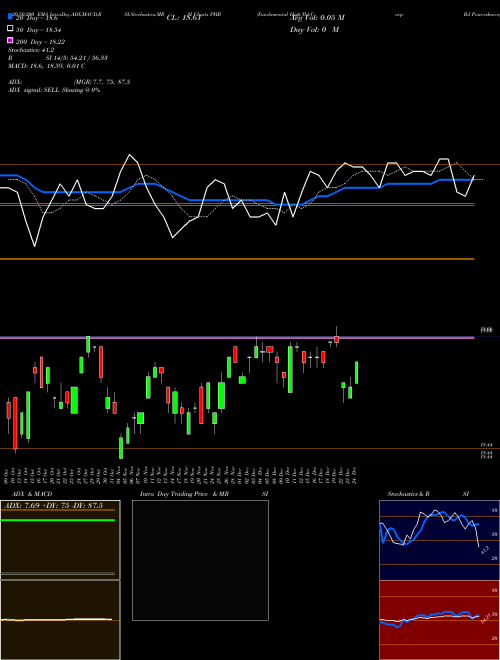Click the 'Stochastics: 41.2' reading
The width and height of the screenshot is (500, 660).
tap(31, 50)
